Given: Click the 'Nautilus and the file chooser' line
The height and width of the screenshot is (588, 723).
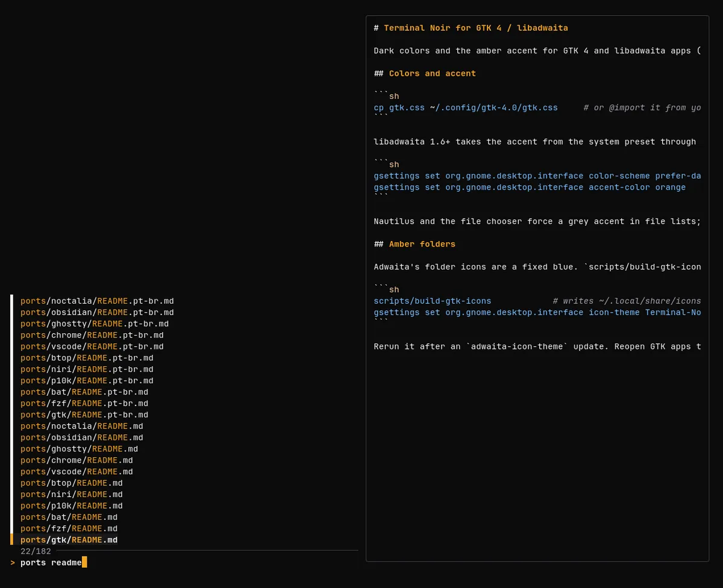Looking at the screenshot, I should tap(537, 221).
